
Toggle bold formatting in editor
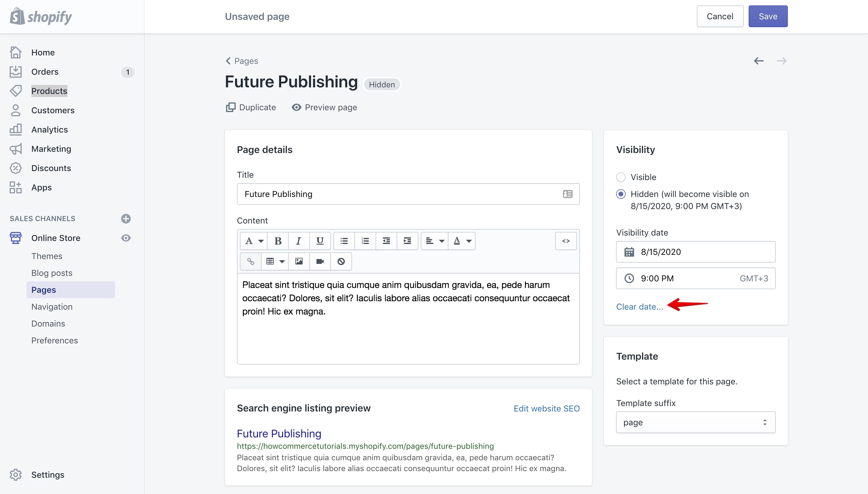click(x=278, y=241)
